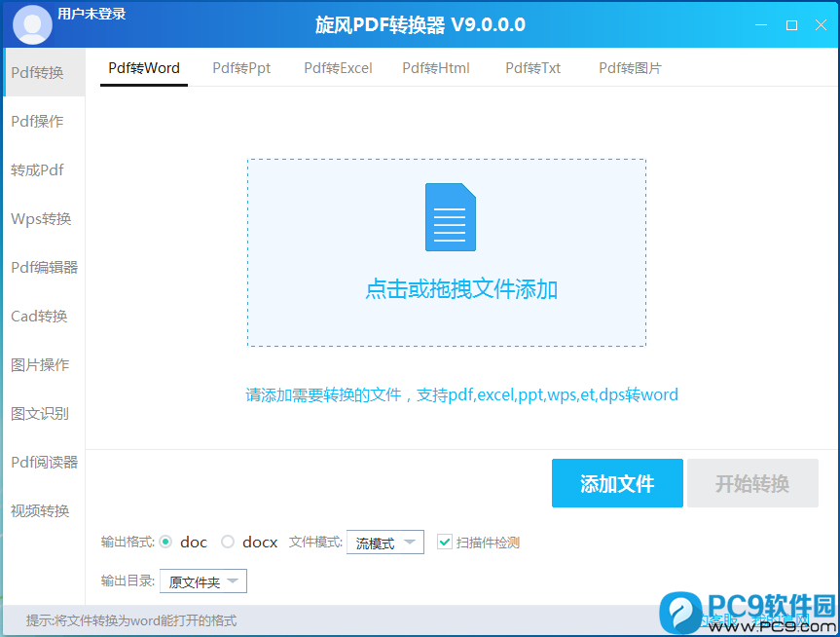
Task: Click the blue document file icon
Action: 450,217
